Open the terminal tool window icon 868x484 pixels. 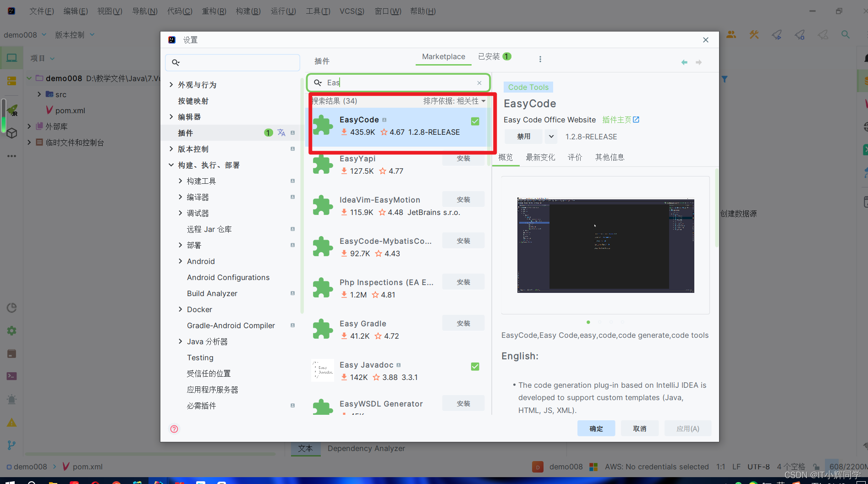coord(11,376)
